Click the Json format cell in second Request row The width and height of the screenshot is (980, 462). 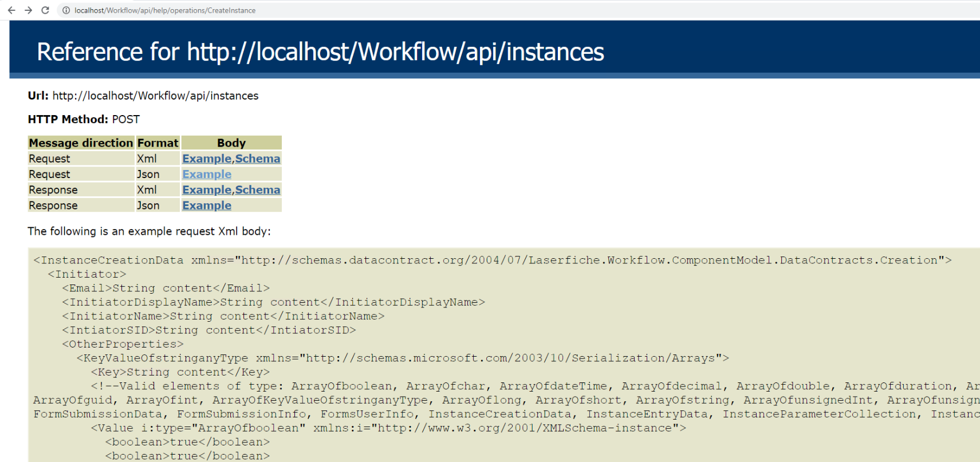[158, 174]
